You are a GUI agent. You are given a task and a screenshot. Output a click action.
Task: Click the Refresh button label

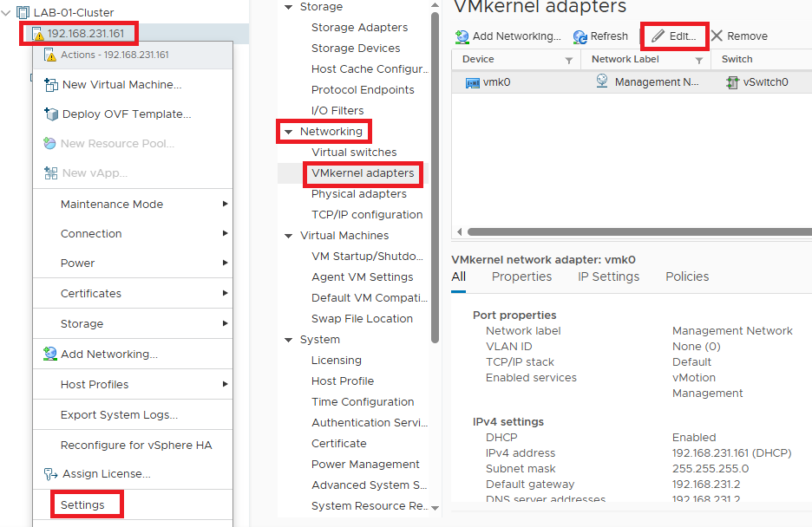tap(609, 36)
